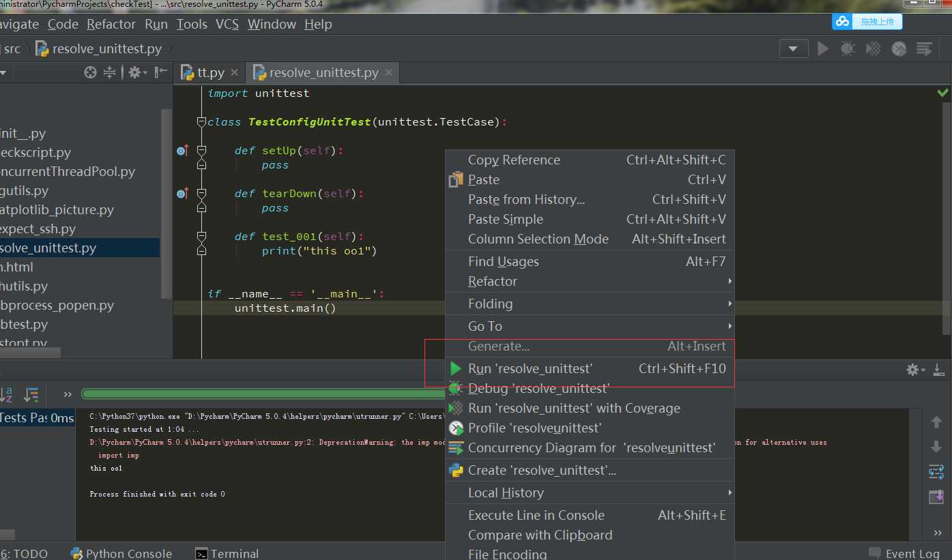952x560 pixels.
Task: Collapse the TestConfigUnitTest class fold
Action: click(201, 122)
